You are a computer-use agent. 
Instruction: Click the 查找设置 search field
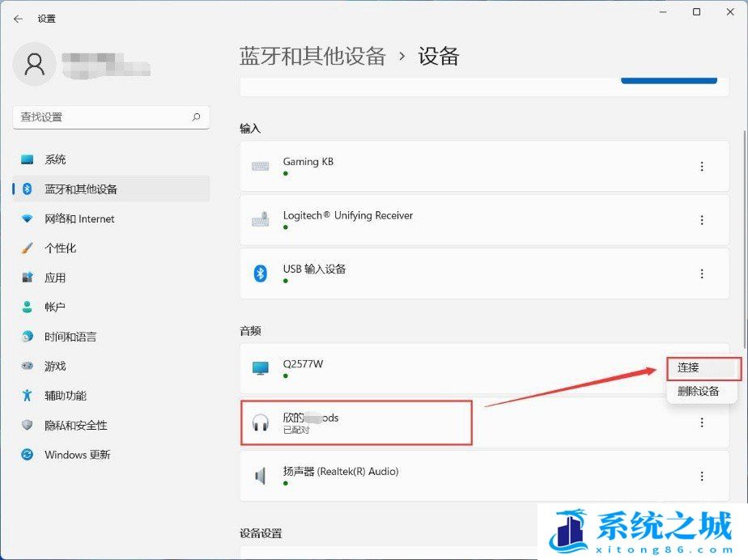tap(101, 117)
